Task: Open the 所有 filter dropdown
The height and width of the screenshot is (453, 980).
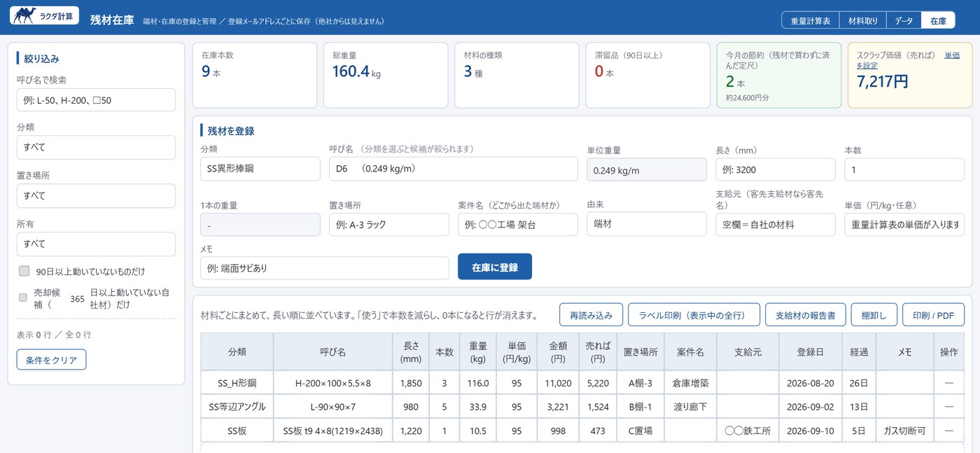Action: coord(96,244)
